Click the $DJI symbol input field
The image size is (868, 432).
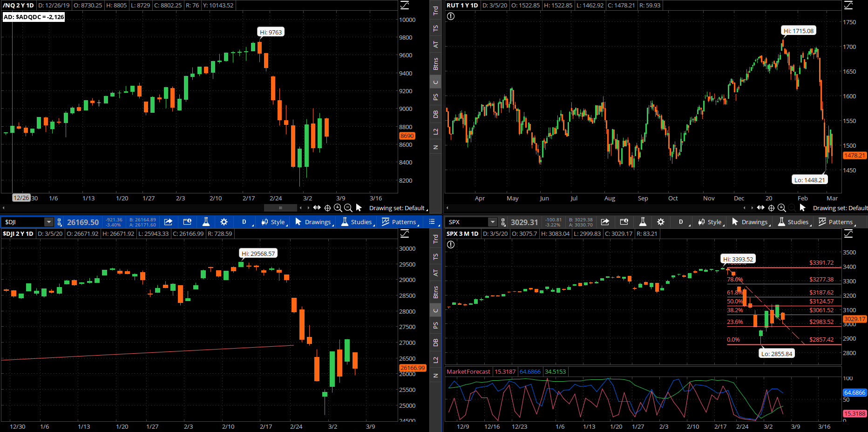(x=23, y=222)
